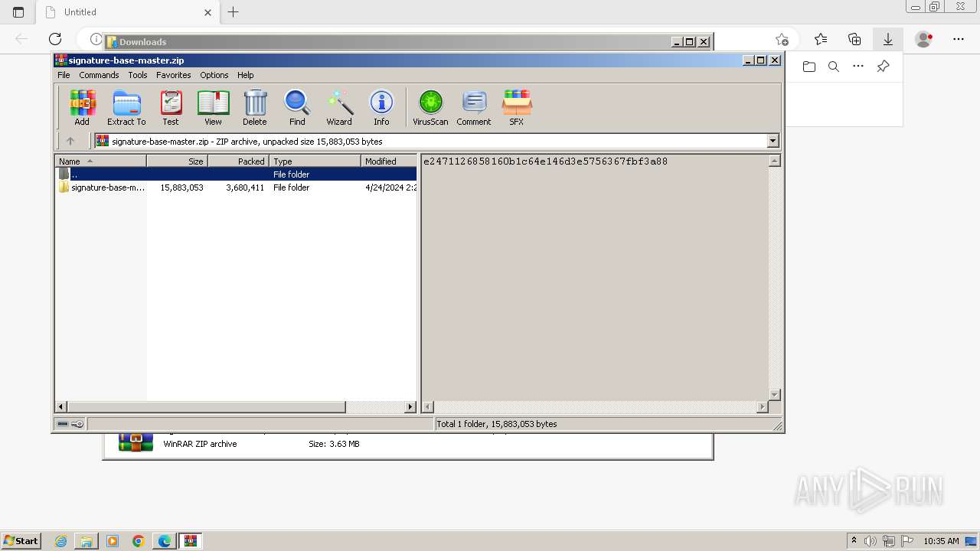Click the Windows Start button
The width and height of the screenshot is (980, 551).
point(21,540)
